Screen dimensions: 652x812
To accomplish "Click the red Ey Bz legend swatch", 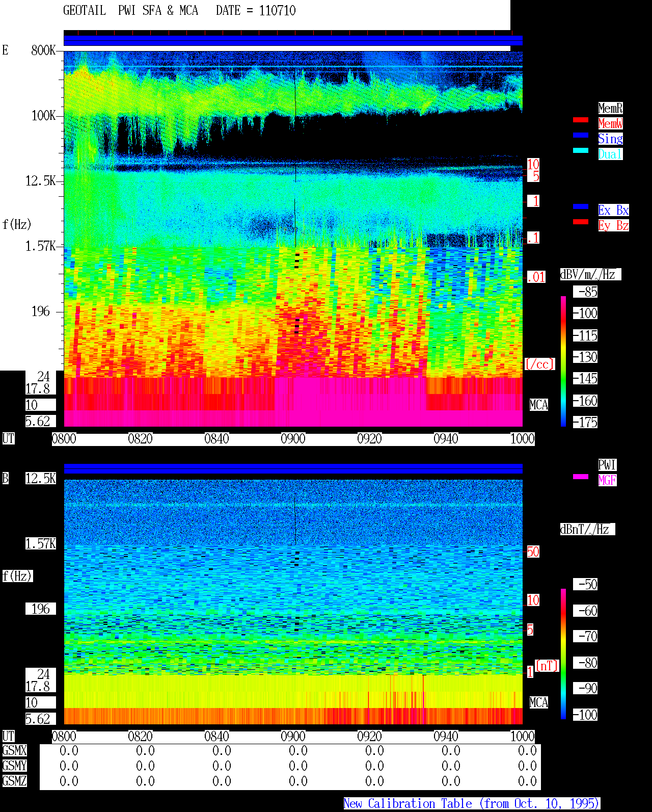I will [581, 222].
